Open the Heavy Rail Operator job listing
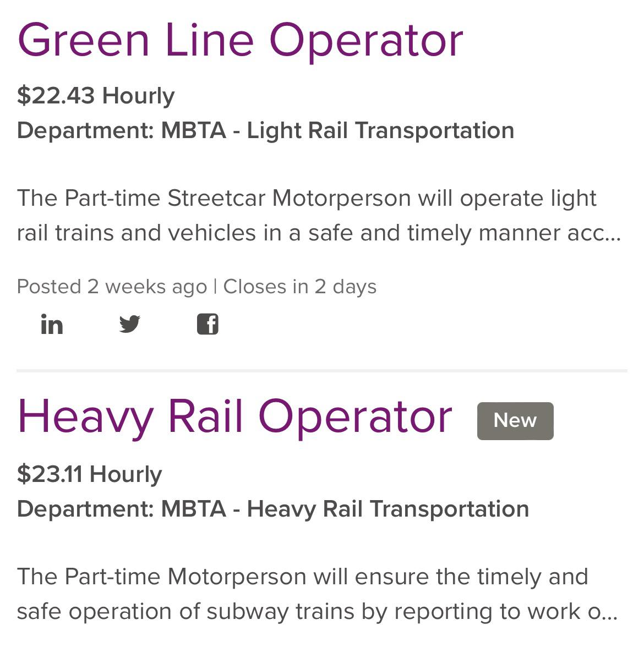This screenshot has width=644, height=647. tap(234, 416)
